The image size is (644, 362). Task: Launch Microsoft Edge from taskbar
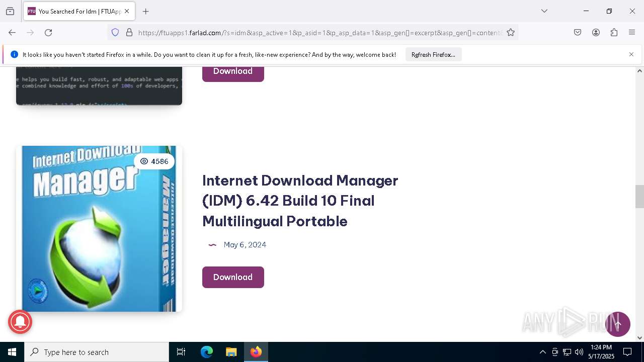coord(207,352)
